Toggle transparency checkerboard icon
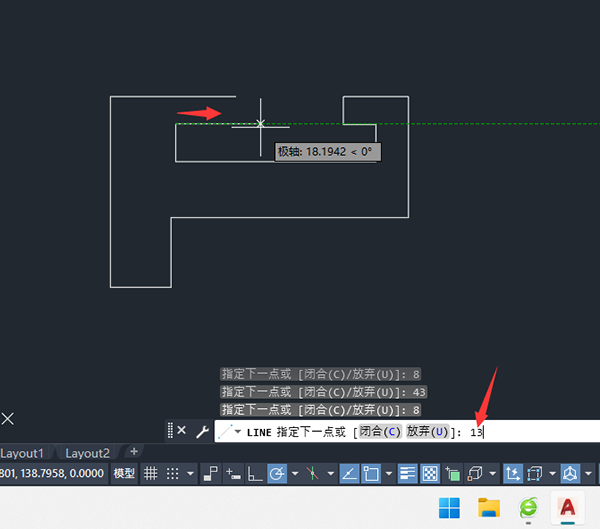The width and height of the screenshot is (600, 529). pos(430,473)
